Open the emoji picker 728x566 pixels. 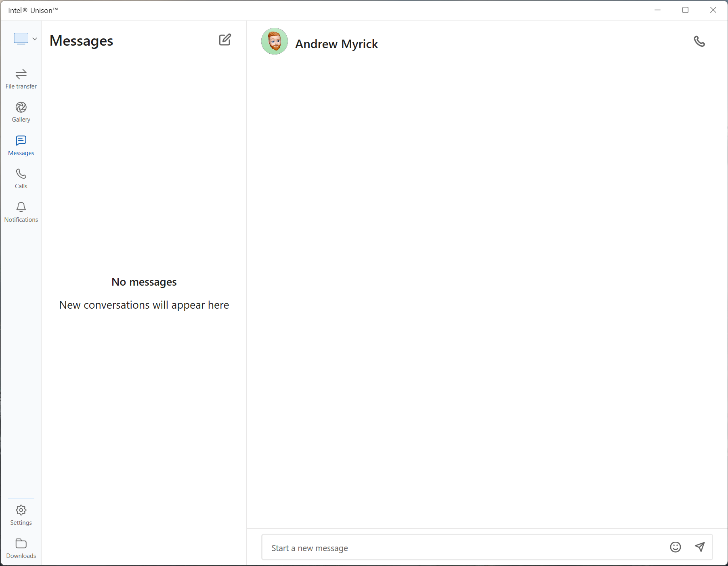[676, 547]
